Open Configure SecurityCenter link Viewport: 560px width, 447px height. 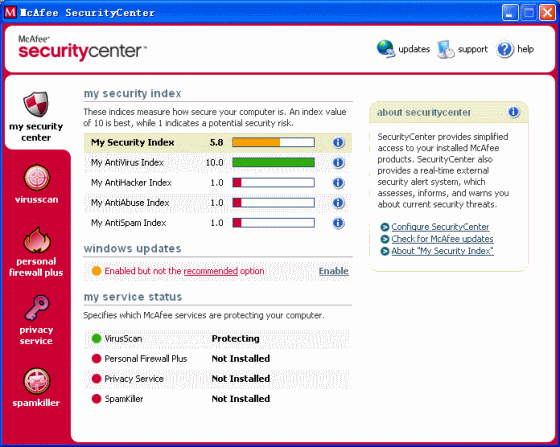[440, 227]
